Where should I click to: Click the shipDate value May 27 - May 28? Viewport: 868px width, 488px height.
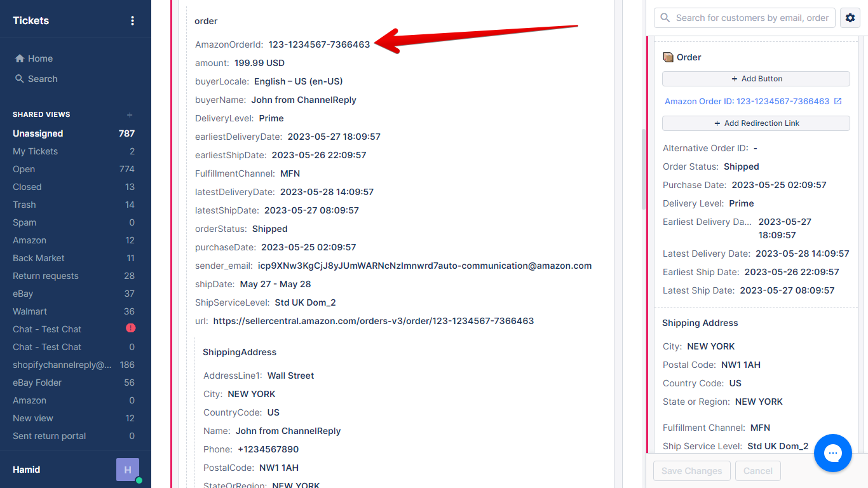point(275,284)
